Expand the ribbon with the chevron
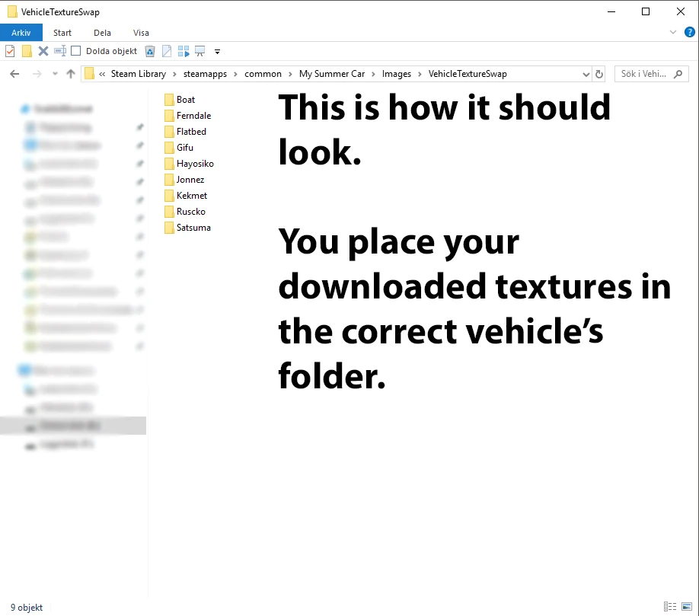The height and width of the screenshot is (616, 699). pyautogui.click(x=672, y=33)
